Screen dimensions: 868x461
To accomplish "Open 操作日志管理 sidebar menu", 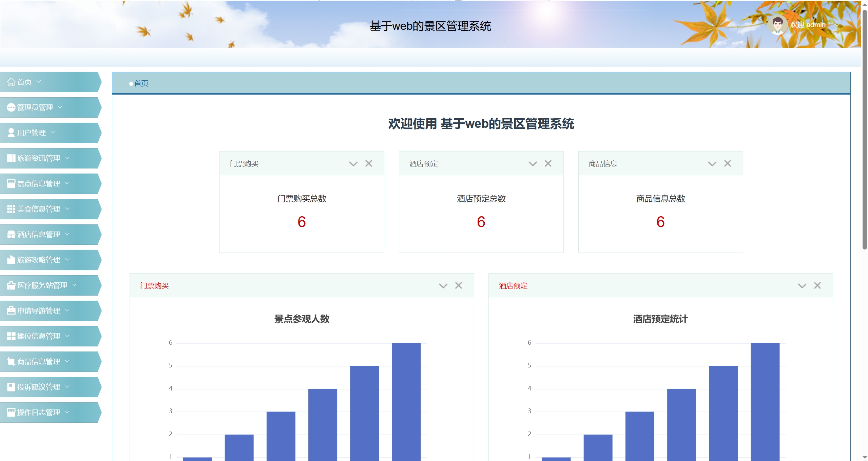I will (x=50, y=413).
